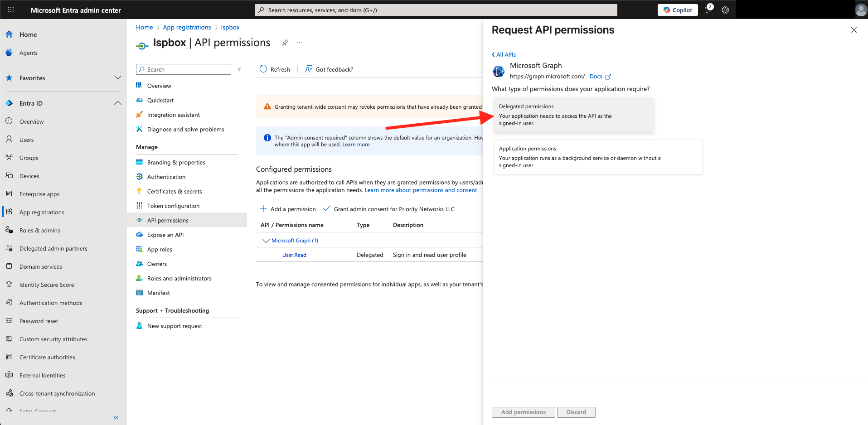868x425 pixels.
Task: Open the User.Read permission link
Action: 294,255
